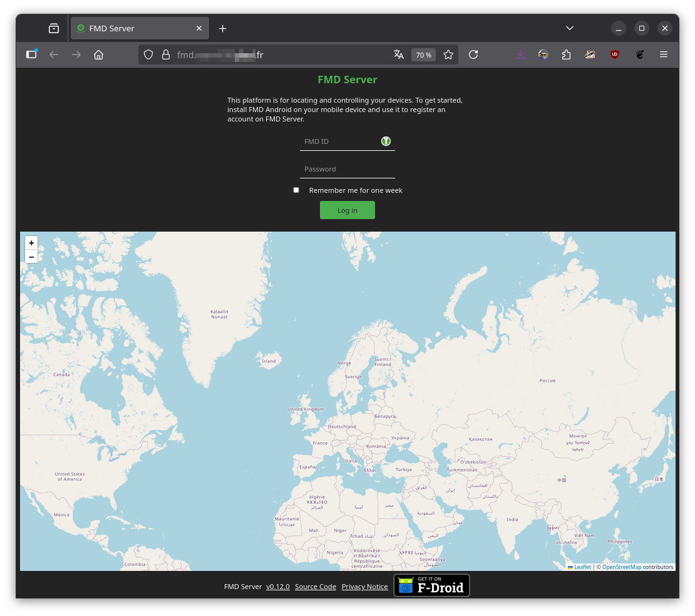Open the browser Extensions puzzle icon
695x616 pixels.
(x=567, y=54)
